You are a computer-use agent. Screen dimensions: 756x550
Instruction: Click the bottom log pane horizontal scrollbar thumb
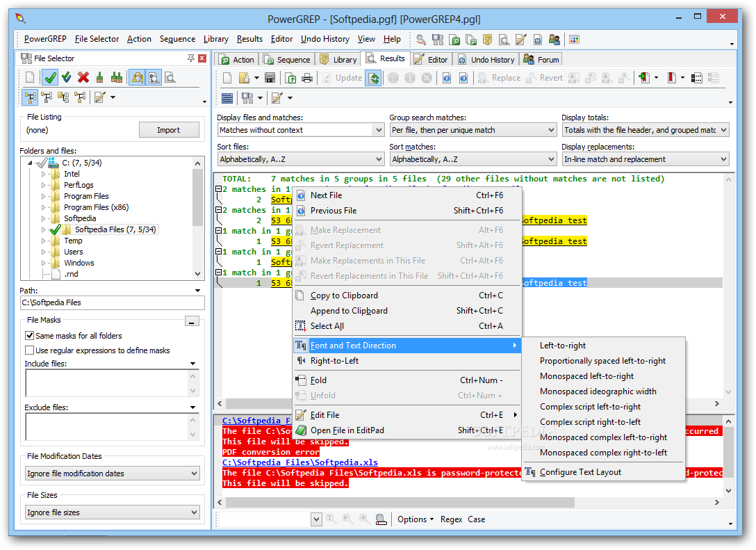(400, 502)
